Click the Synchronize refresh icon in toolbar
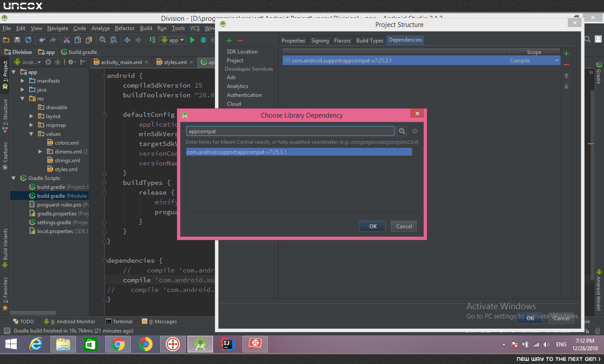Viewport: 604px width, 364px height. (28, 40)
